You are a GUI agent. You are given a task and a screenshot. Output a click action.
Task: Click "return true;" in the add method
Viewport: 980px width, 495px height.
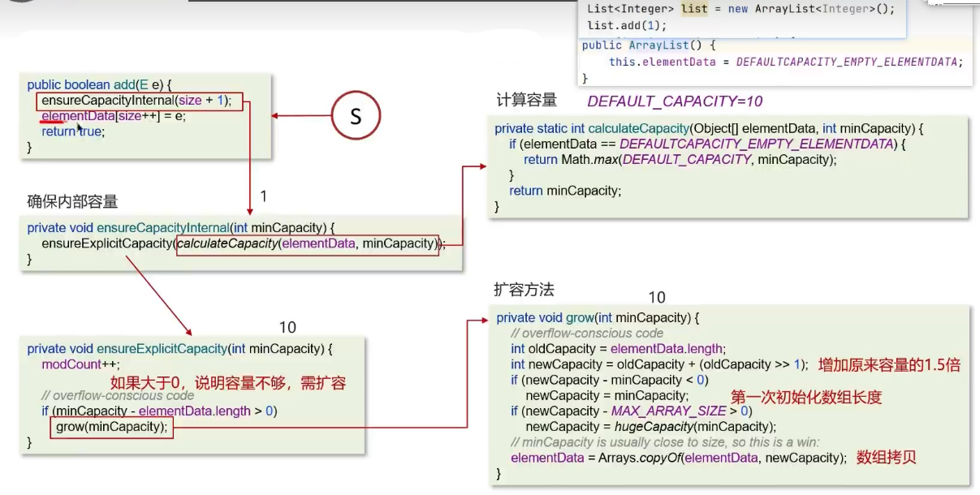coord(73,131)
